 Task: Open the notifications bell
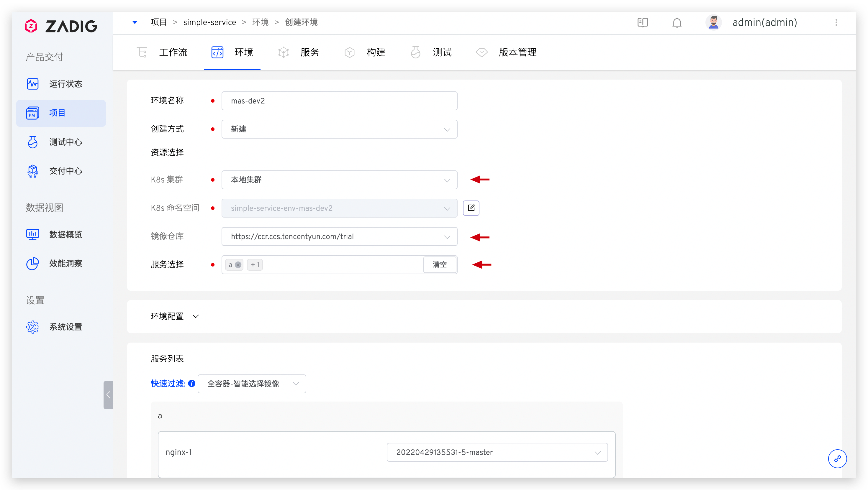[x=677, y=23]
